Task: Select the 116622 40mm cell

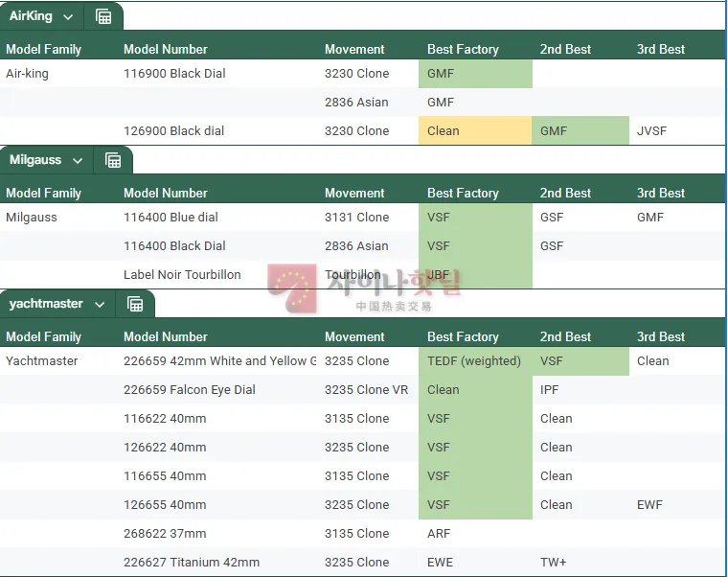Action: pos(165,419)
